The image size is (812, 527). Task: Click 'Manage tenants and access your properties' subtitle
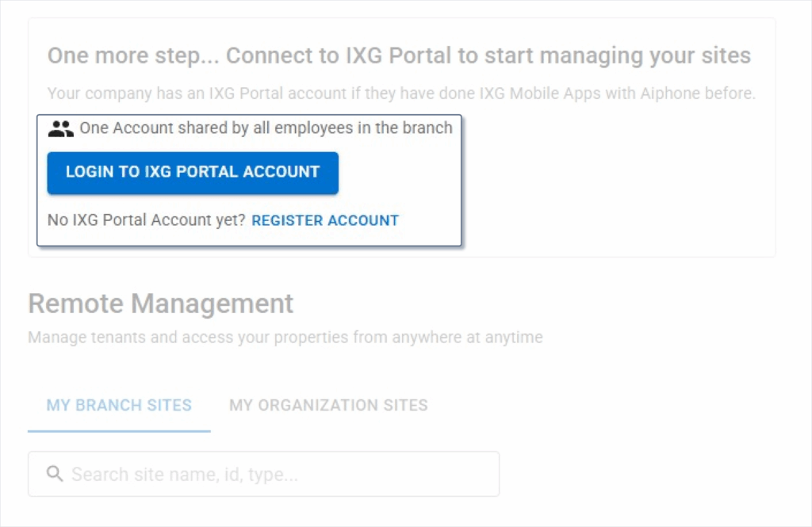click(285, 338)
